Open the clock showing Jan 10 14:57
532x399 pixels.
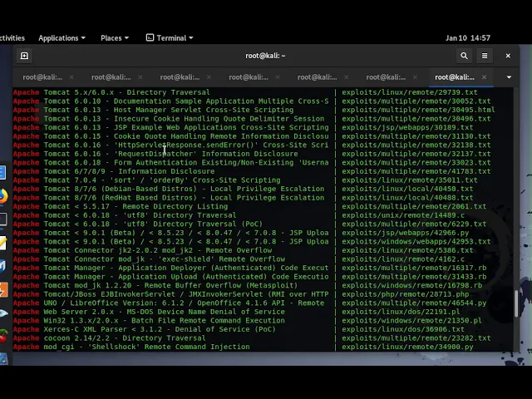pos(468,38)
